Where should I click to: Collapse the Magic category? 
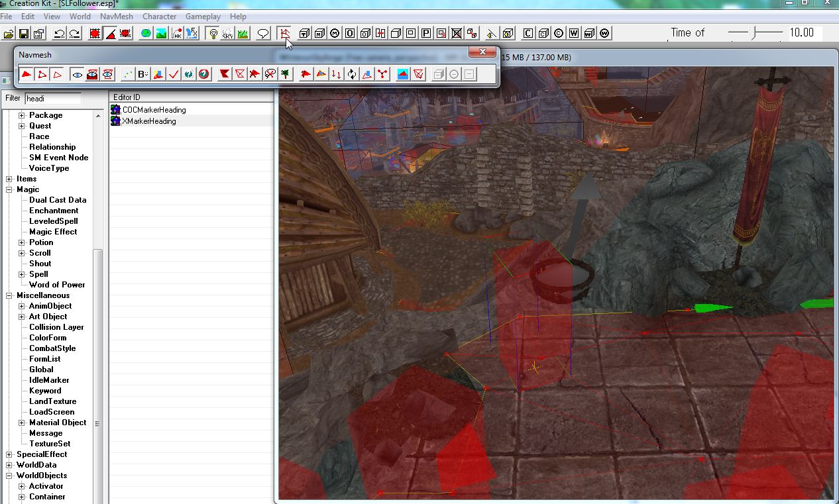click(9, 189)
